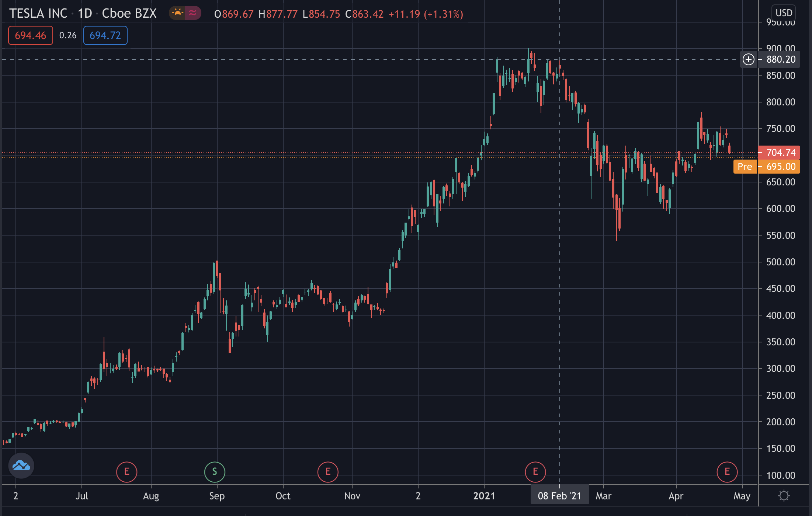Screen dimensions: 812x516
Task: Click the Oct label on time axis
Action: (283, 496)
